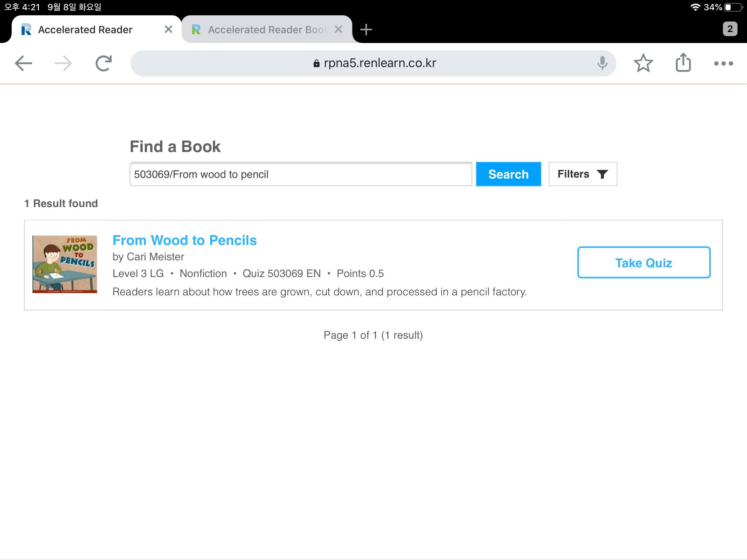Click the Take Quiz button
Image resolution: width=747 pixels, height=560 pixels.
click(644, 262)
